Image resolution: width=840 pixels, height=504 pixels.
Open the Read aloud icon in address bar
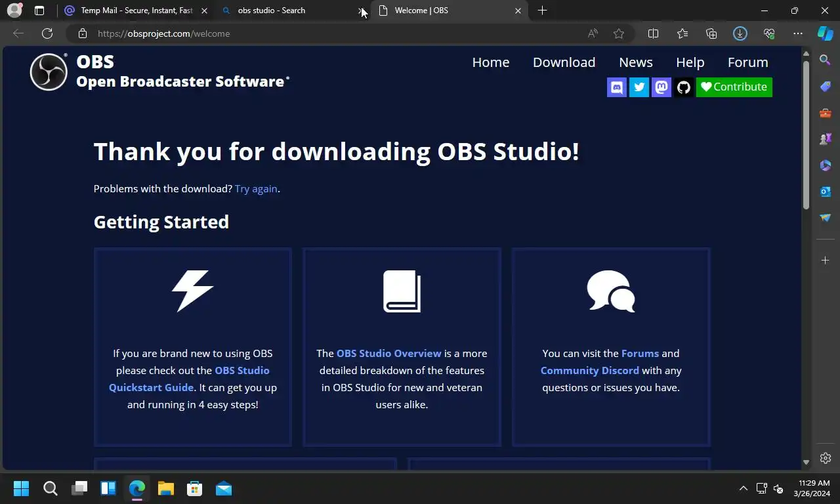pos(593,33)
